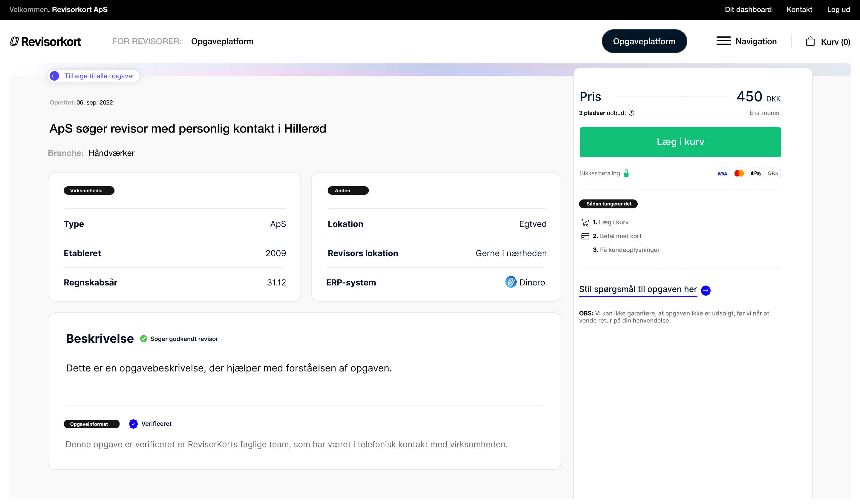This screenshot has width=860, height=504.
Task: Click the Opgaveplatform text link in the header
Action: 222,41
